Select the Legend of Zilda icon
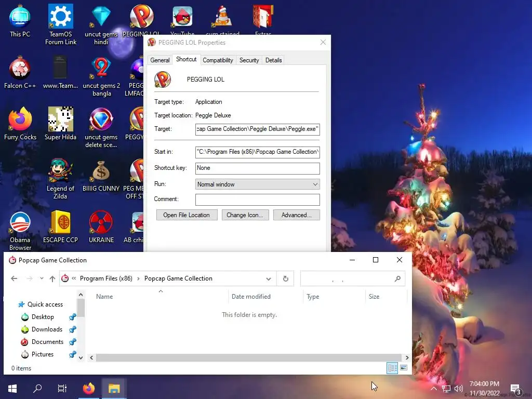Viewport: 532px width, 399px height. 60,179
